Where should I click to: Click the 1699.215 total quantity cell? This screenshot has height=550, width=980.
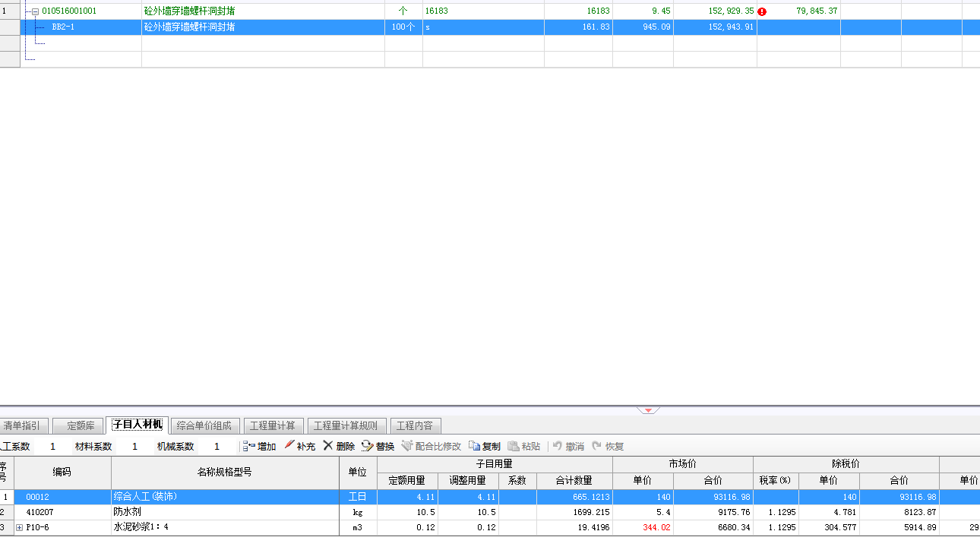(574, 512)
